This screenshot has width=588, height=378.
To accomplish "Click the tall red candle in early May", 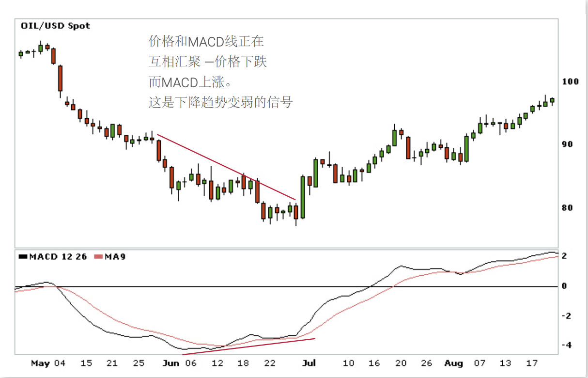I will (60, 78).
